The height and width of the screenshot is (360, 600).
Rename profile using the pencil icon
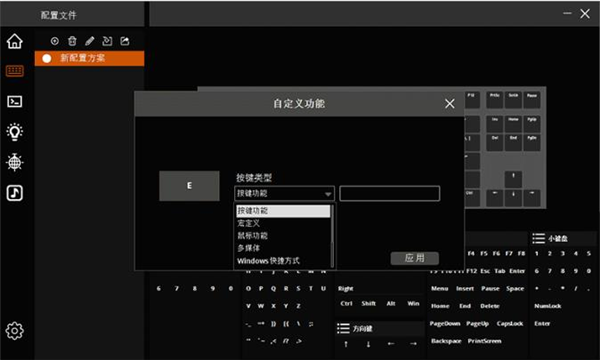click(x=90, y=41)
